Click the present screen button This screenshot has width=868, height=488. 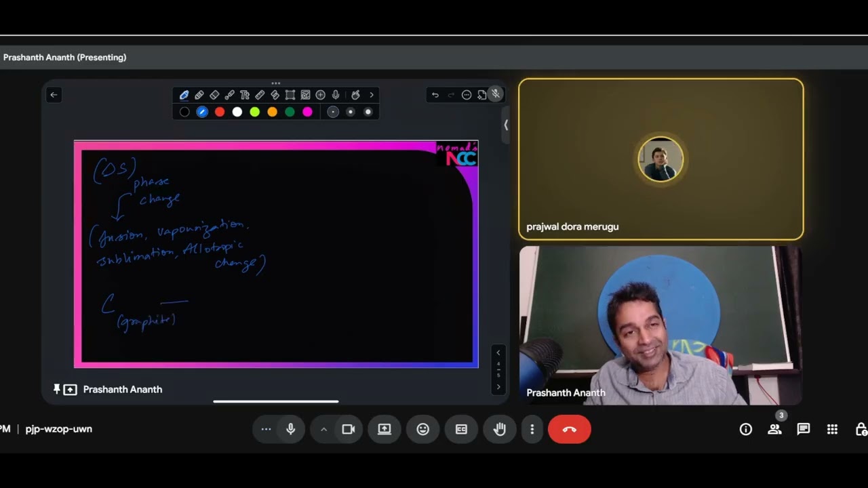pos(384,429)
